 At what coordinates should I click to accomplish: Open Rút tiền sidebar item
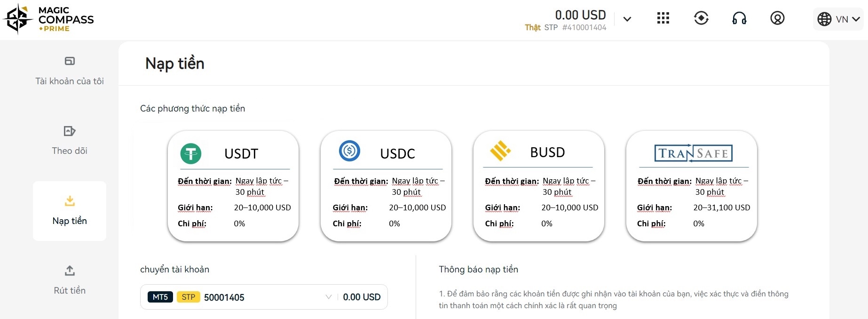(70, 280)
